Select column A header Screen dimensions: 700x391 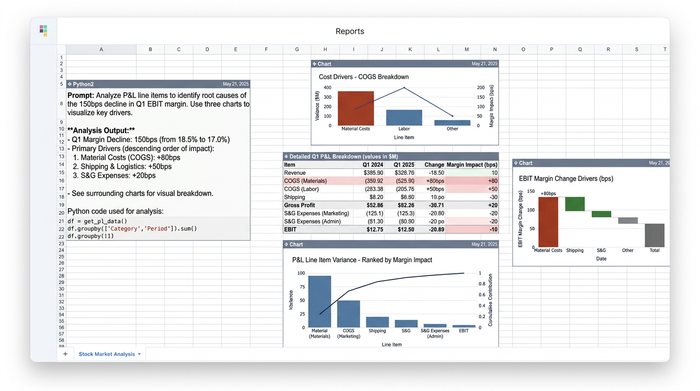(101, 49)
